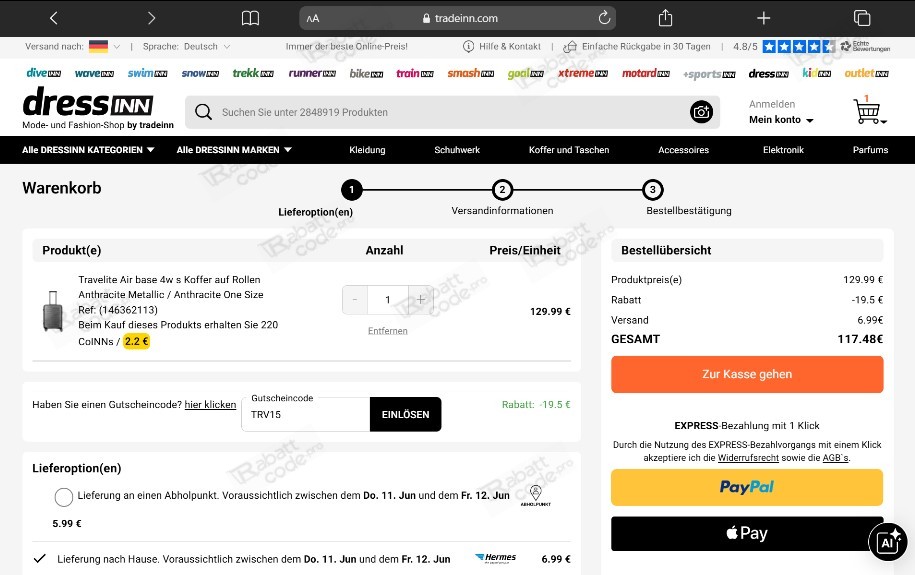Image resolution: width=915 pixels, height=575 pixels.
Task: Open Safari bookmarks book icon
Action: coord(250,18)
